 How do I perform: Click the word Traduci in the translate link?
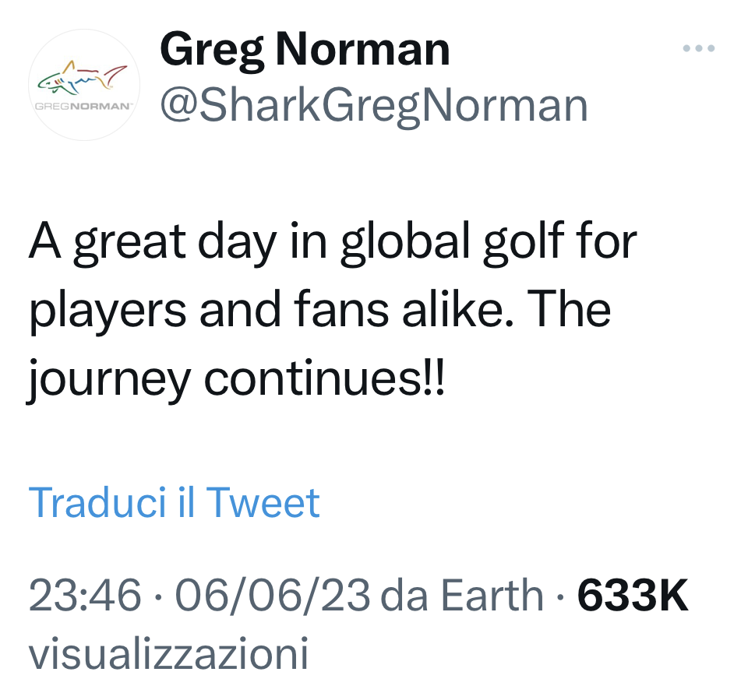(x=98, y=502)
